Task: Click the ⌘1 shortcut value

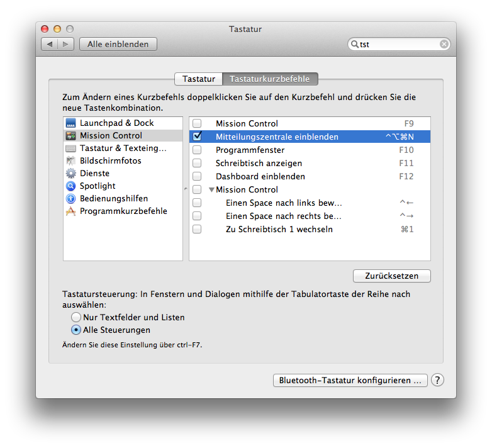Action: (407, 229)
